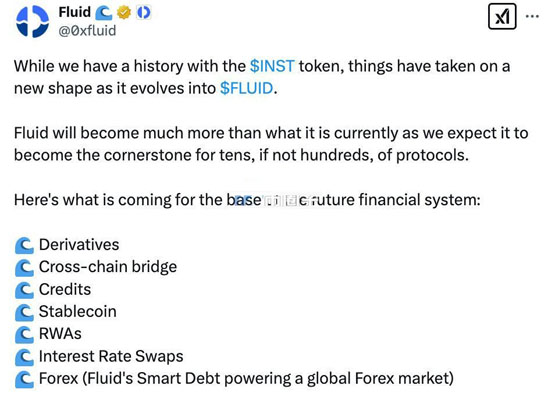
Task: Open the $FLUID cashtag link
Action: (247, 88)
